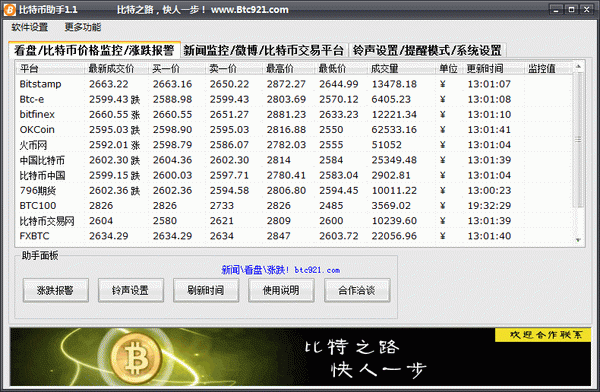Open the 软件设置 menu
The height and width of the screenshot is (392, 600).
29,28
